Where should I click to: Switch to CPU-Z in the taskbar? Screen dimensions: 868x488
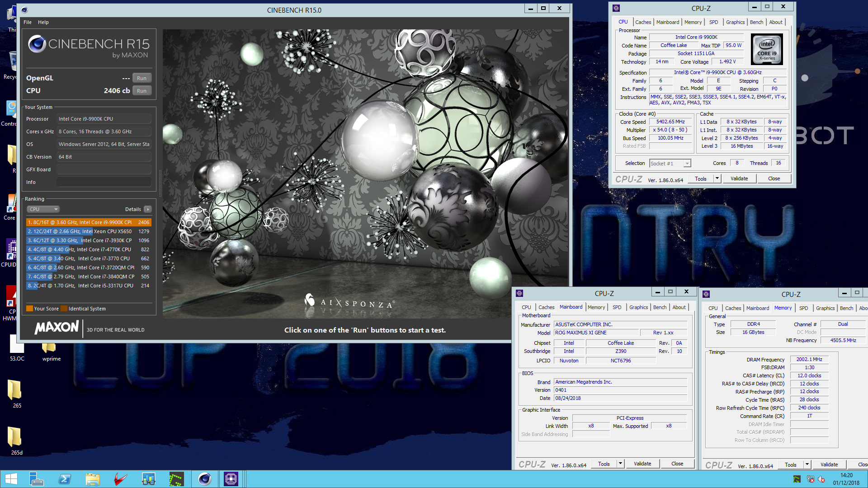[231, 479]
